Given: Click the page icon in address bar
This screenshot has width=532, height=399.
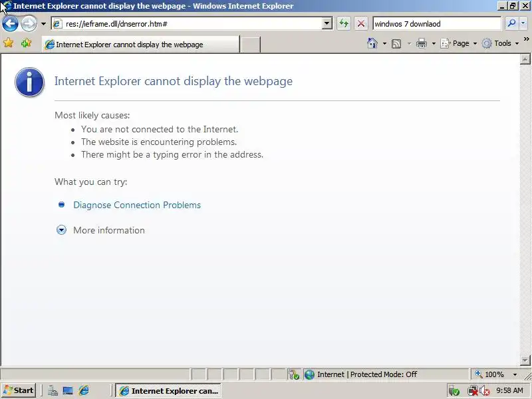Looking at the screenshot, I should point(57,24).
